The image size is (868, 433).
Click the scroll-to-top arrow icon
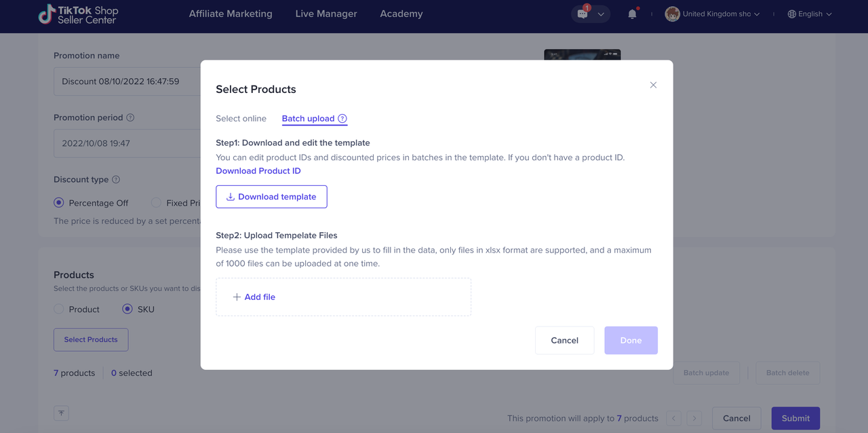(x=61, y=413)
